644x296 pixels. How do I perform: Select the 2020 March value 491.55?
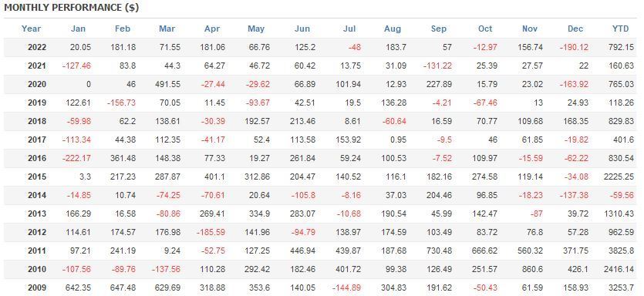coord(167,84)
